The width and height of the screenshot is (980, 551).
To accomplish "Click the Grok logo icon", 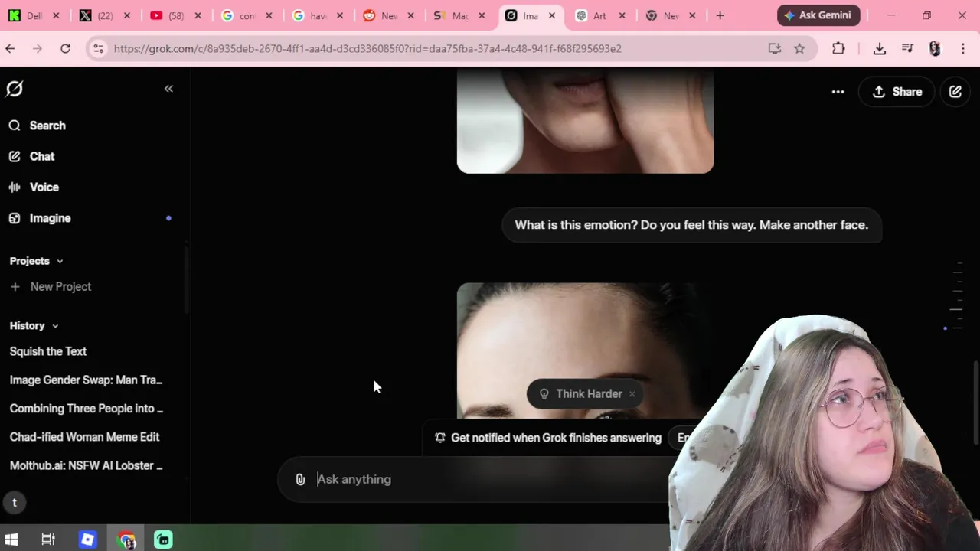I will (x=15, y=89).
